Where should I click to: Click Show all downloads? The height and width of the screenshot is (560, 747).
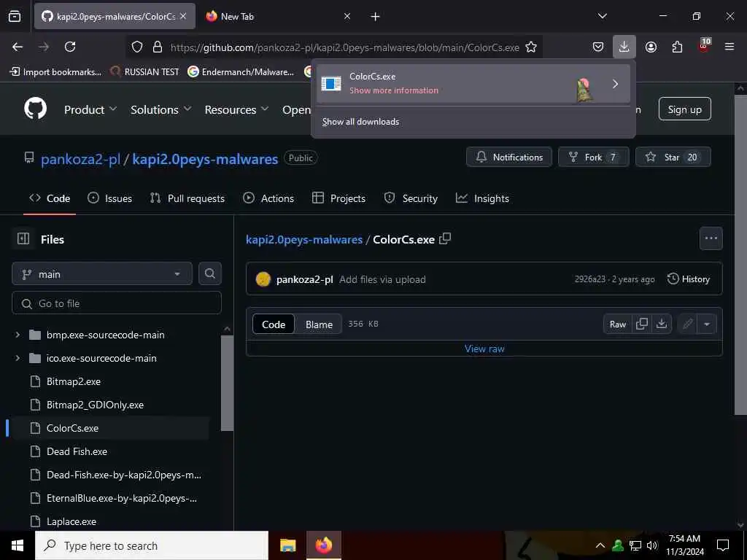(x=360, y=122)
